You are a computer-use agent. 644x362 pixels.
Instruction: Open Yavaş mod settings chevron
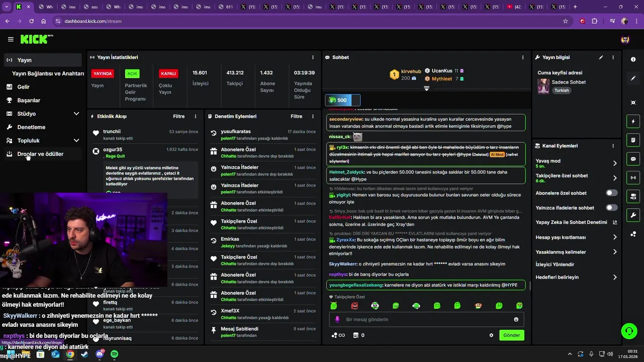tap(615, 163)
